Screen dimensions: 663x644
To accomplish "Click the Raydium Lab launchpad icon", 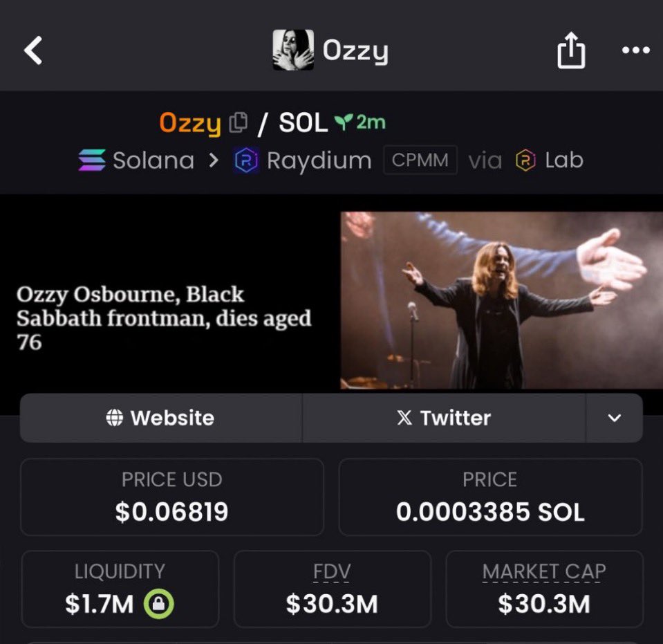I will pyautogui.click(x=525, y=160).
